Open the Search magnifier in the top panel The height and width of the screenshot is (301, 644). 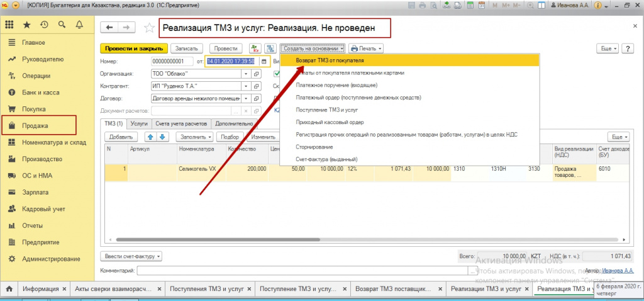(62, 25)
